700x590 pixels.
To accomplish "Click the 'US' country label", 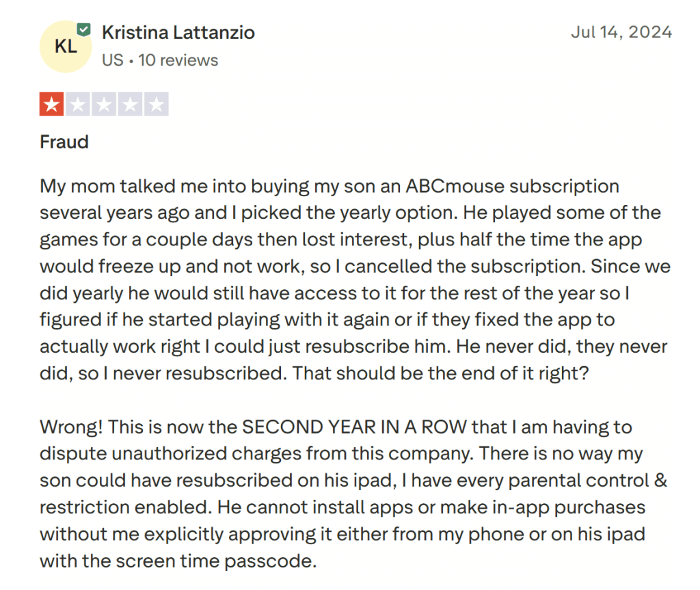I will (x=112, y=60).
